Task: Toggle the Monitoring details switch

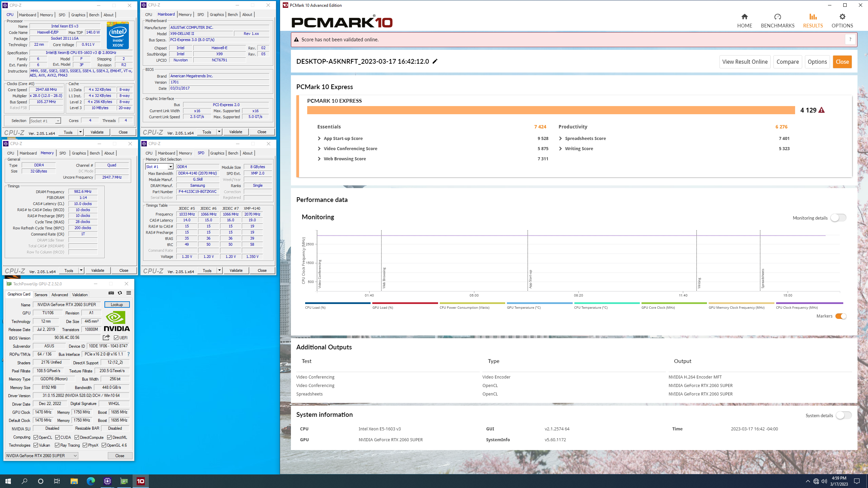Action: pyautogui.click(x=838, y=218)
